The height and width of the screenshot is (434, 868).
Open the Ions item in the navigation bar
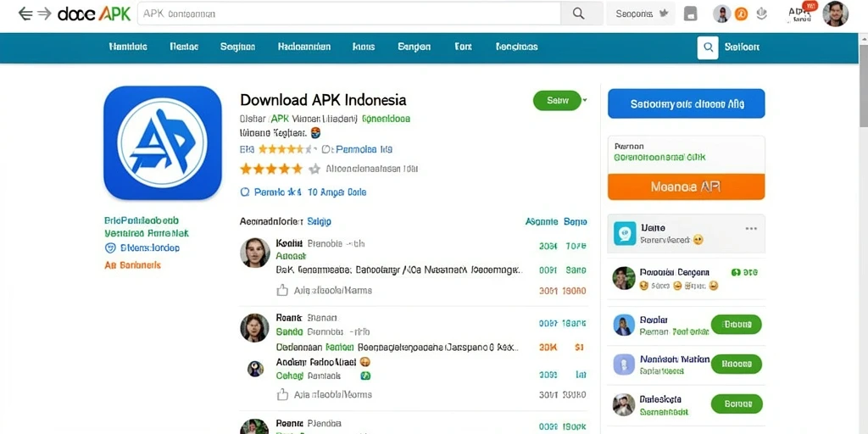coord(363,47)
